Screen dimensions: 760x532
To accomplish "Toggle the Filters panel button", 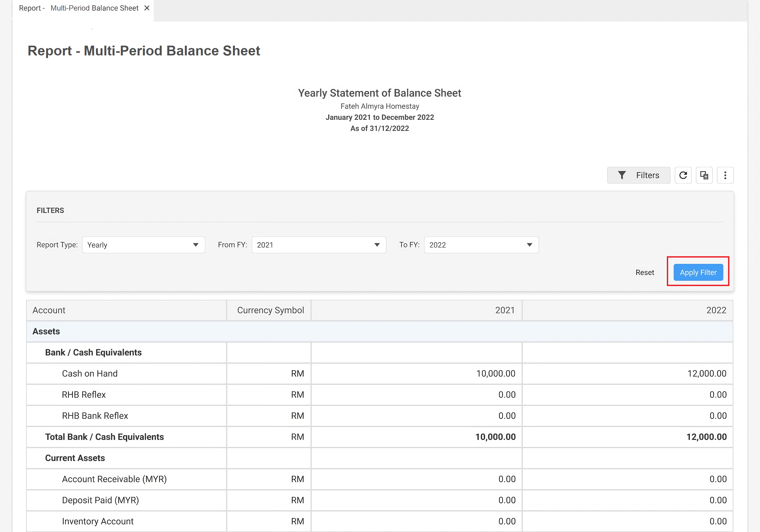I will 639,175.
